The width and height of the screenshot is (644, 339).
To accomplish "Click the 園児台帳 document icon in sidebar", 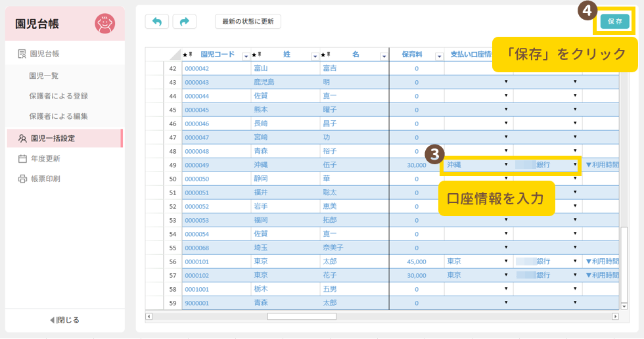I will tap(22, 53).
